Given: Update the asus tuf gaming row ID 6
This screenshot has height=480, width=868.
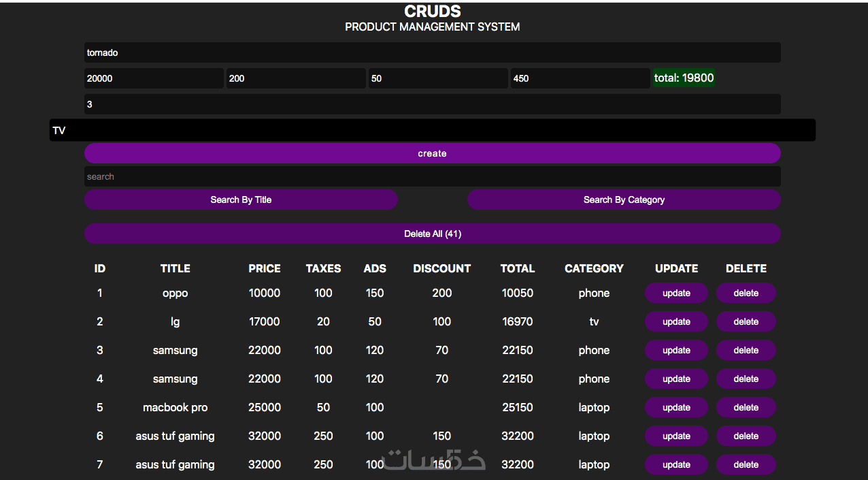Looking at the screenshot, I should click(x=676, y=436).
